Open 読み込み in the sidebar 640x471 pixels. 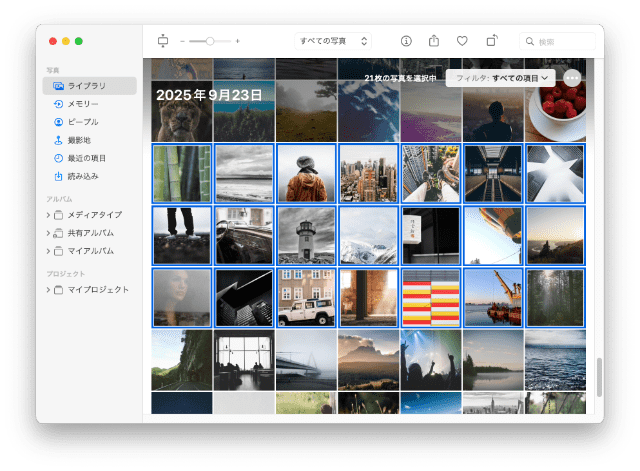click(x=82, y=176)
